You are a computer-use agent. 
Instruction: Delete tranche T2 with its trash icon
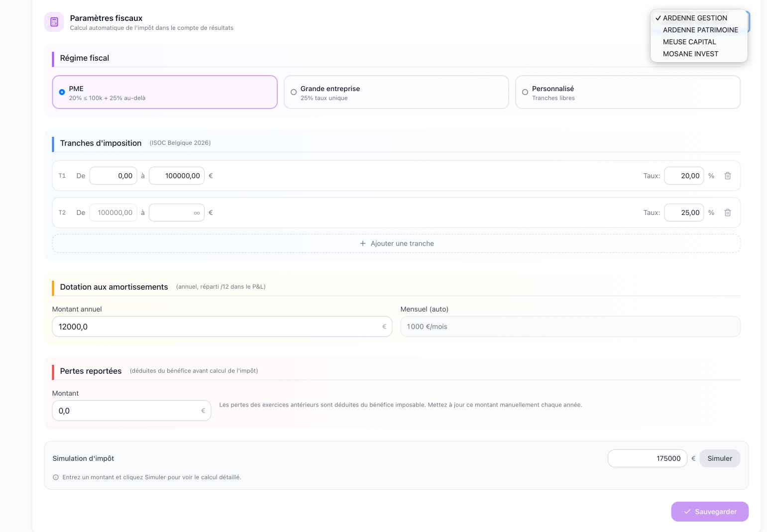728,213
